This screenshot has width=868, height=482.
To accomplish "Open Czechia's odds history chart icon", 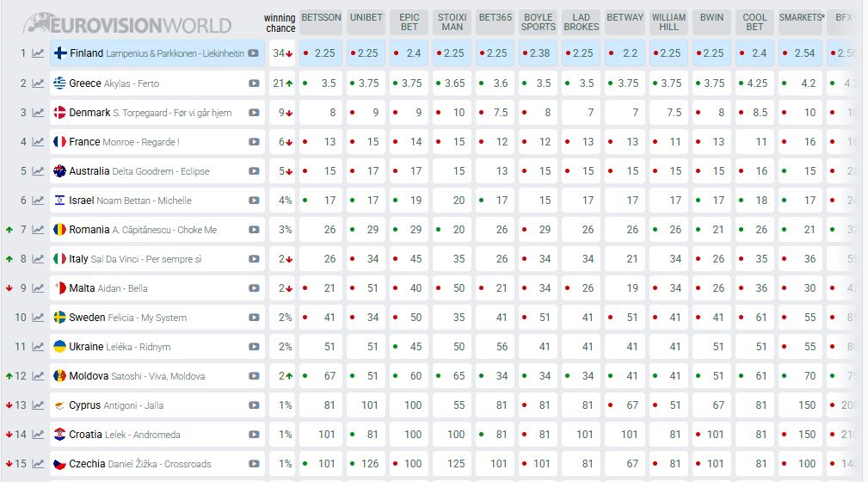I will coord(38,464).
